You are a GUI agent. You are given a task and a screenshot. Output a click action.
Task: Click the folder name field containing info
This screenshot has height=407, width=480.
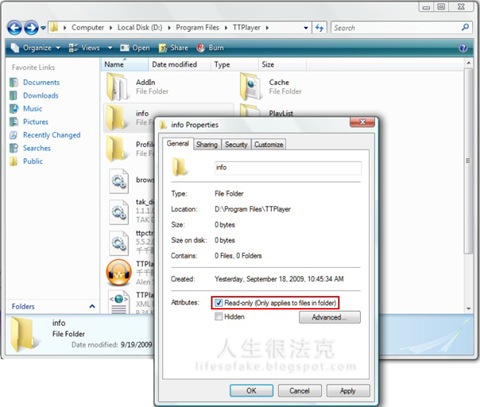(288, 168)
